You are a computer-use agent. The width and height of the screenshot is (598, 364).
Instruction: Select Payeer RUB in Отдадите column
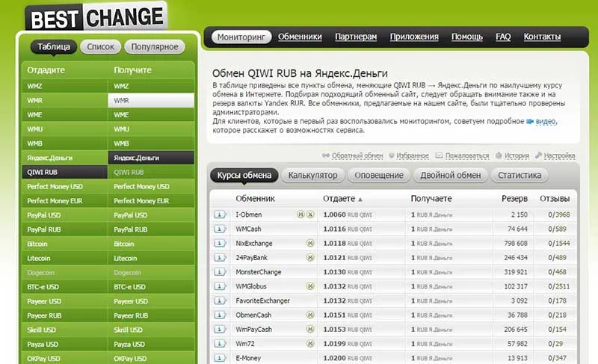click(x=64, y=315)
